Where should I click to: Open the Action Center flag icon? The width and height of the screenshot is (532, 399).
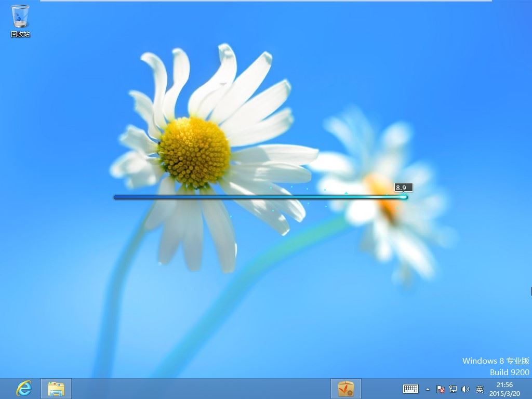click(x=441, y=389)
